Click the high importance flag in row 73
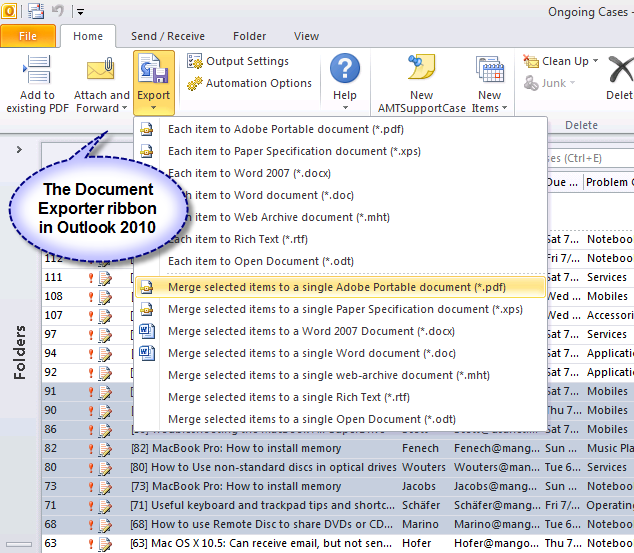Screen dimensions: 634x553 pos(91,487)
